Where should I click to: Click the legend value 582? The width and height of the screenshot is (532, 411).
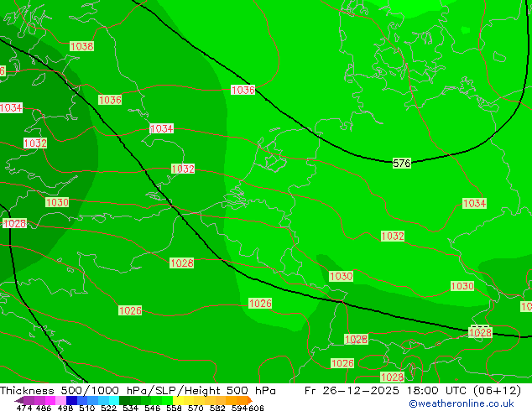point(217,408)
